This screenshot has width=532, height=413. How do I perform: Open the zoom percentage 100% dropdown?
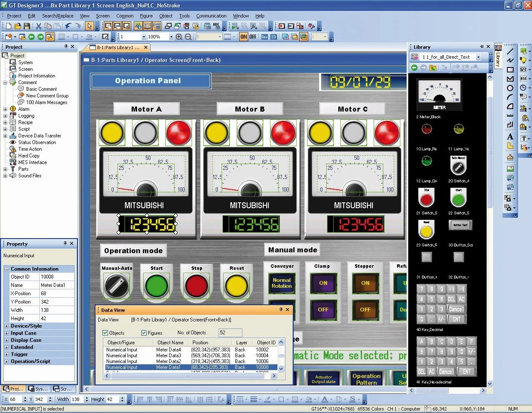[x=171, y=37]
